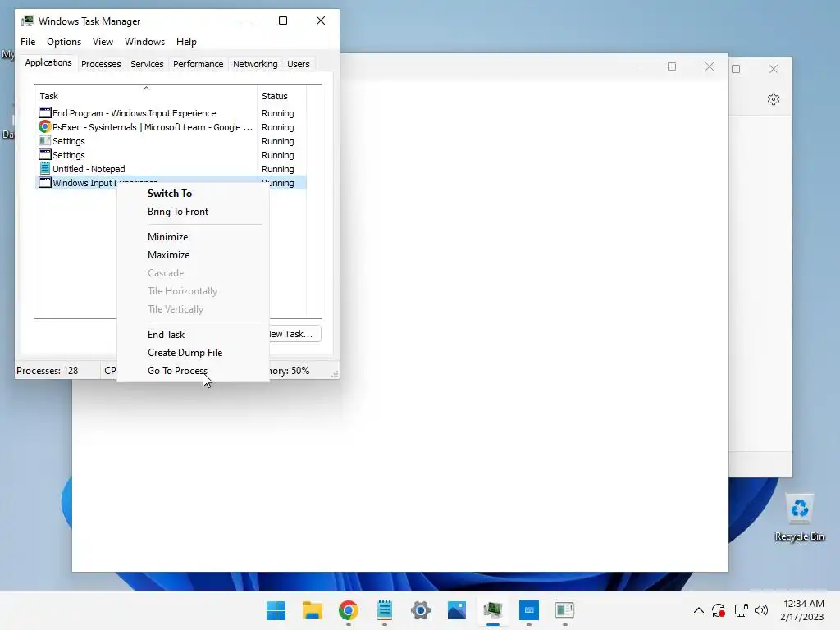The width and height of the screenshot is (840, 630).
Task: Open File Explorer from the taskbar
Action: 312,610
